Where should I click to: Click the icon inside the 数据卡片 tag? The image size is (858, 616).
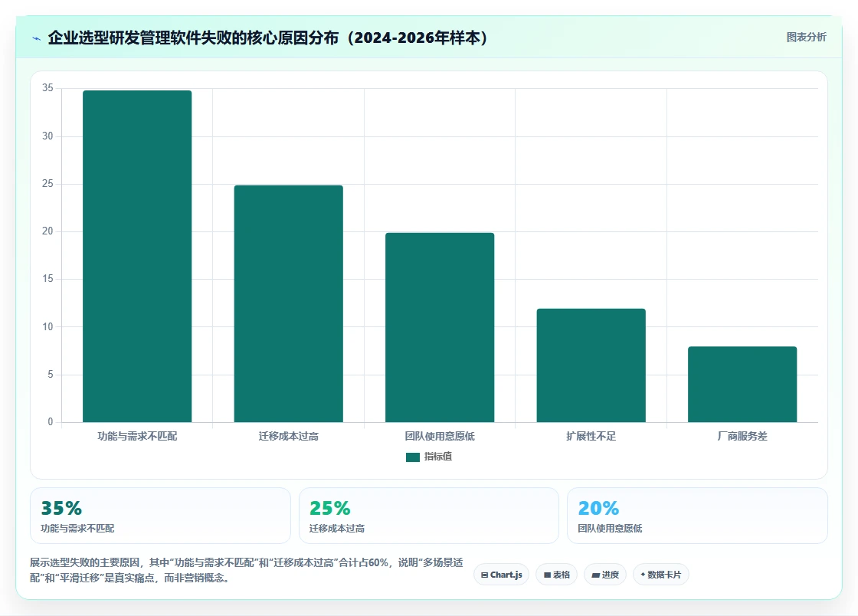coord(643,575)
